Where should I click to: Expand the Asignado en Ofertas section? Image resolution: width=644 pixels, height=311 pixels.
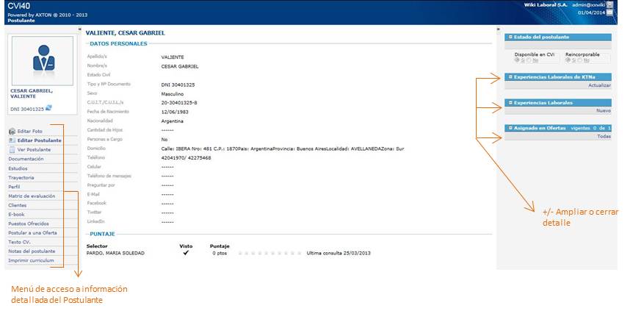[x=510, y=128]
